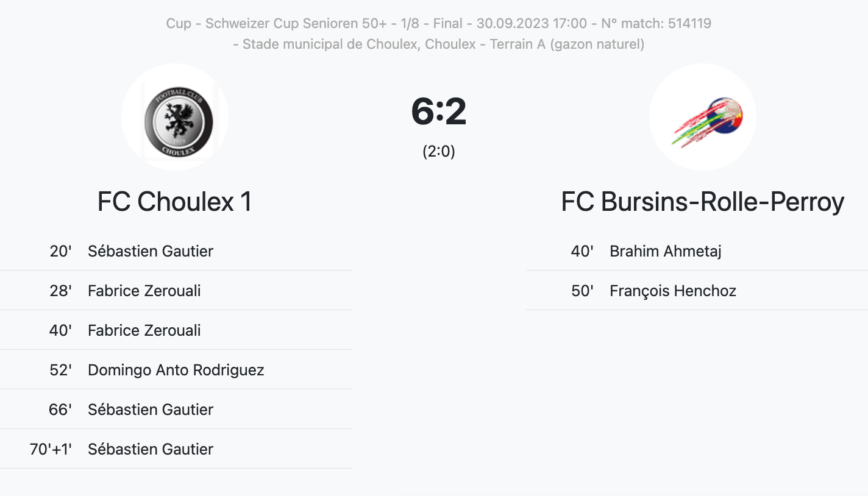Click François Henchoz goal scorer
Screen dimensions: 868x496
click(672, 291)
